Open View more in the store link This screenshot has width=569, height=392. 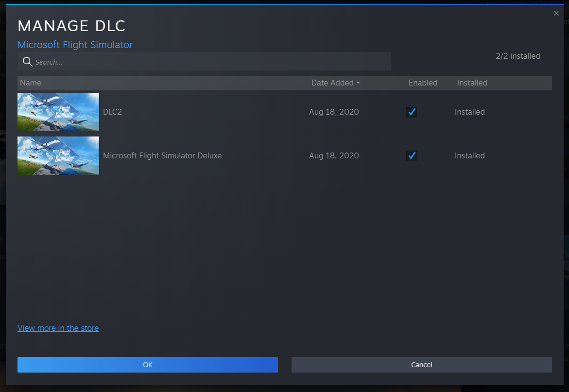point(58,328)
